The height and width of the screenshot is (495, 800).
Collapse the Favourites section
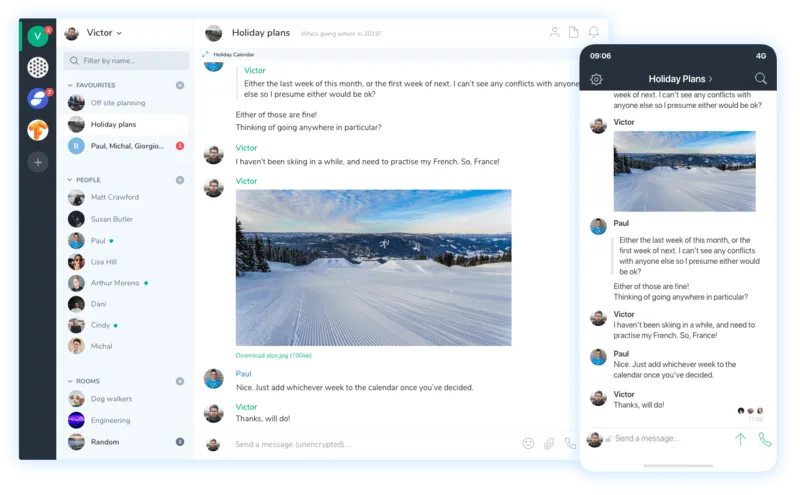coord(69,86)
